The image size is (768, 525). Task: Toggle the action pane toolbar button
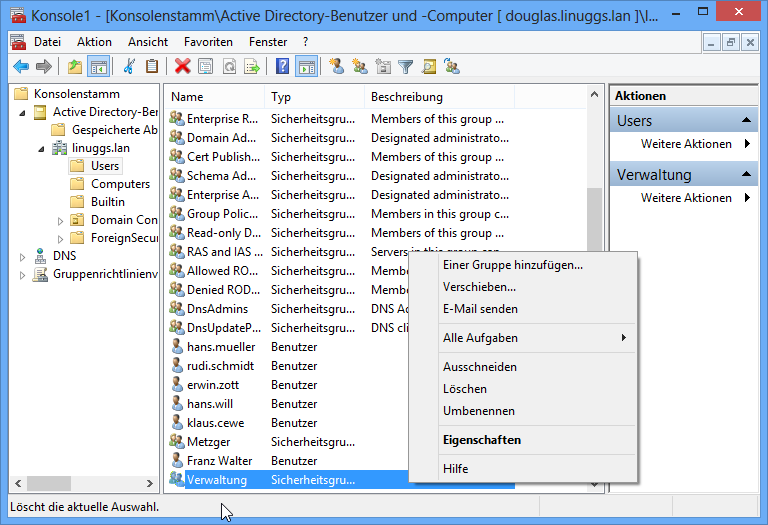click(x=307, y=67)
